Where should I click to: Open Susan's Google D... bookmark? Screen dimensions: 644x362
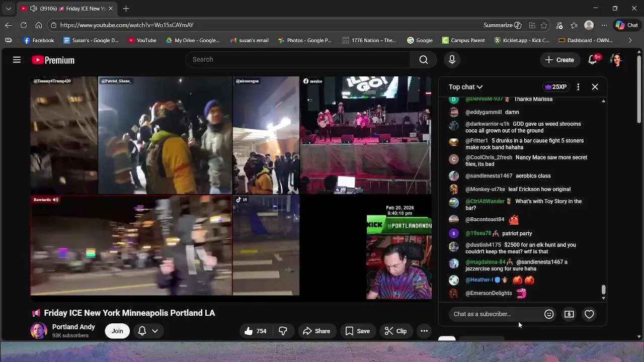pos(91,40)
